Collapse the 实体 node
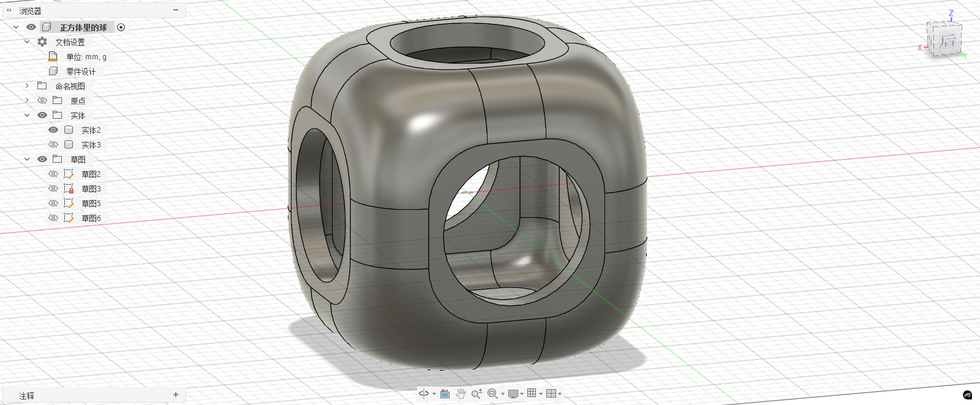 coord(27,115)
